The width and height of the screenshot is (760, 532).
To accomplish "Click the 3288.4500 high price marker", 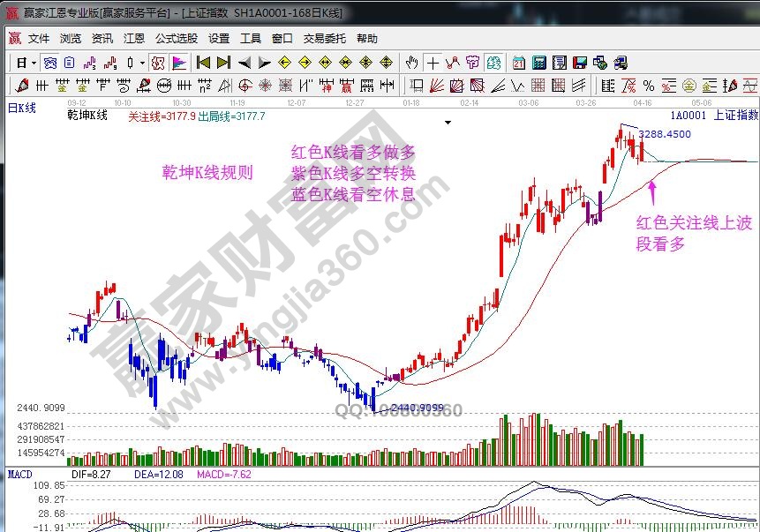I will tap(665, 134).
